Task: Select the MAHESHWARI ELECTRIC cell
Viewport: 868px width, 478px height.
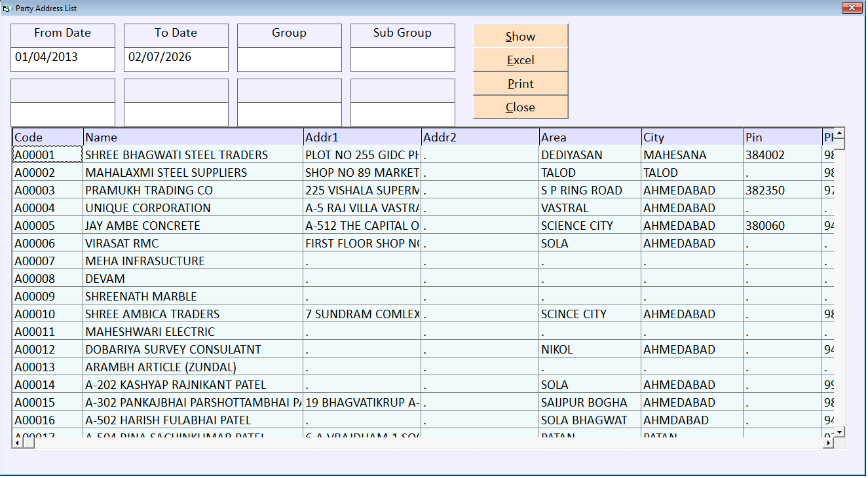Action: coord(193,332)
